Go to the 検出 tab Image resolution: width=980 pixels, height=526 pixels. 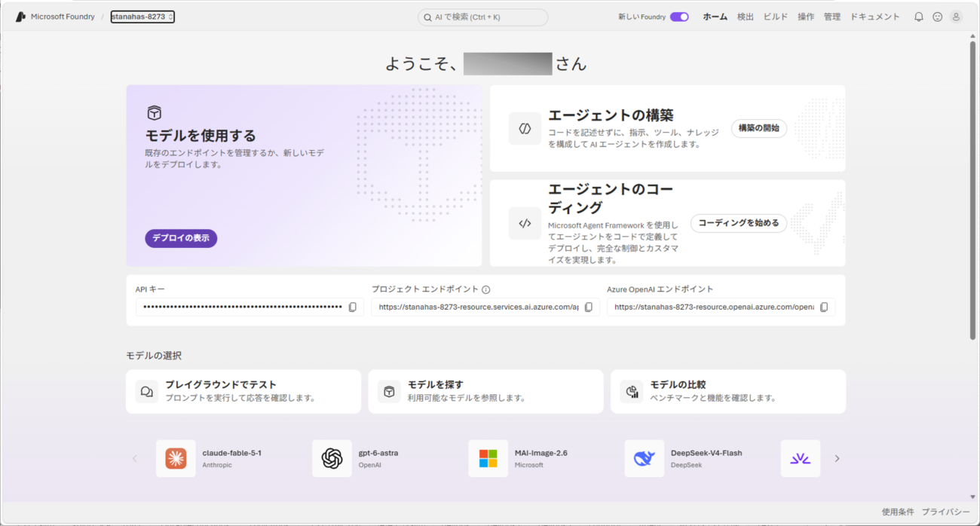point(745,17)
